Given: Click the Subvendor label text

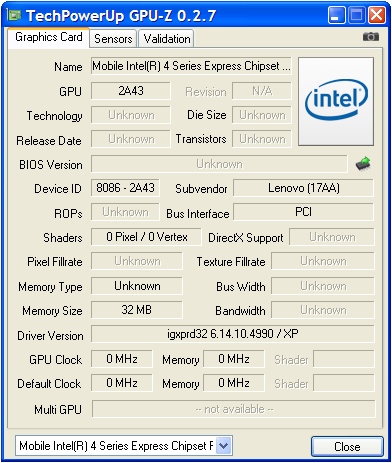Looking at the screenshot, I should click(201, 189).
